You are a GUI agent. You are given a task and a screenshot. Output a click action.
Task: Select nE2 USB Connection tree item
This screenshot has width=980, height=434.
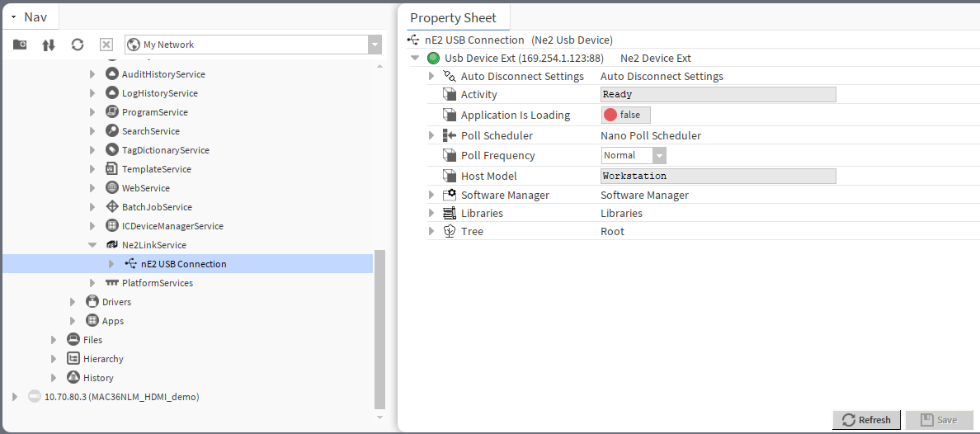(183, 264)
